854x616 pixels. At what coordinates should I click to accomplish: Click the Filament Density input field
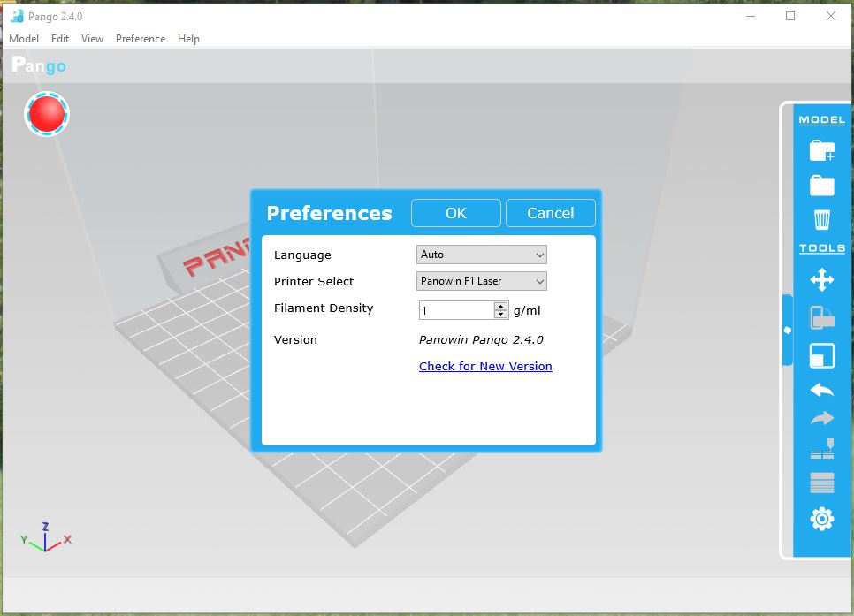click(456, 310)
